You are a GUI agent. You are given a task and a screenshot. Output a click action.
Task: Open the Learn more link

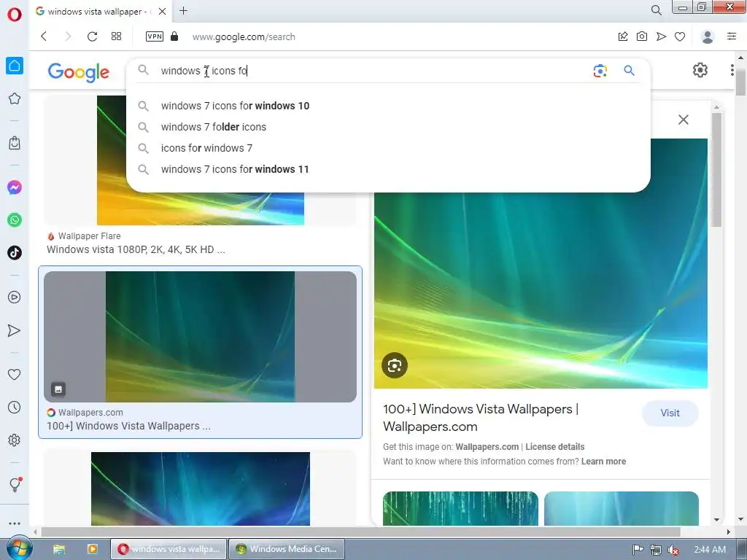603,462
